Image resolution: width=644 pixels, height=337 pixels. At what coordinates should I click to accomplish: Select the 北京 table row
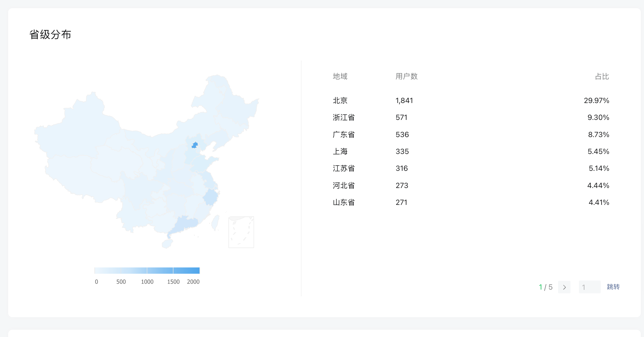340,101
